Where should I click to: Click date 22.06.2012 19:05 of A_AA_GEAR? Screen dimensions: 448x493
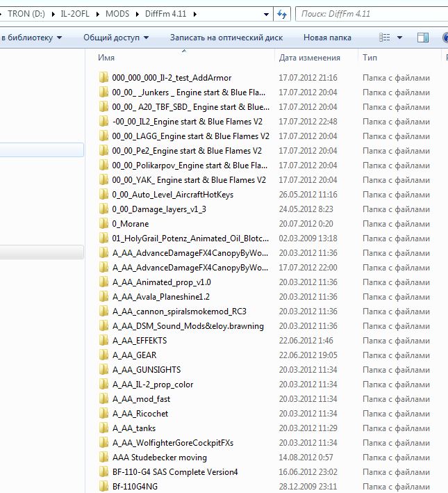point(308,355)
